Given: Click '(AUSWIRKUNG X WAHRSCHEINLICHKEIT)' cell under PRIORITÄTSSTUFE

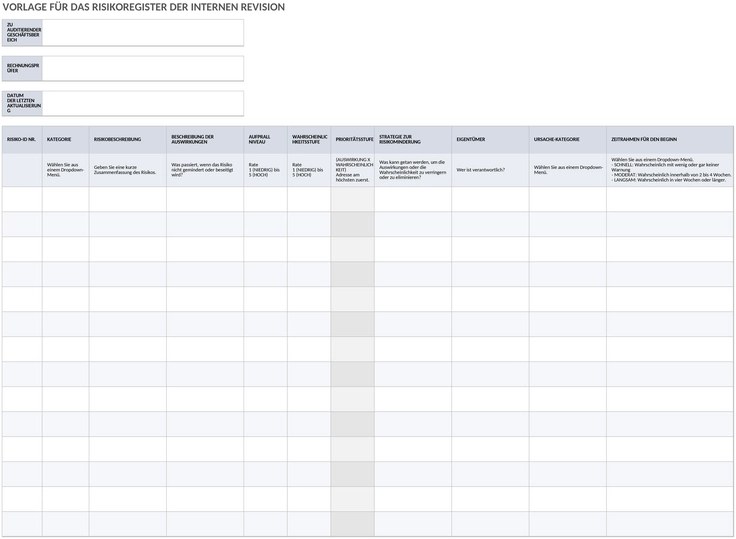Looking at the screenshot, I should [353, 170].
